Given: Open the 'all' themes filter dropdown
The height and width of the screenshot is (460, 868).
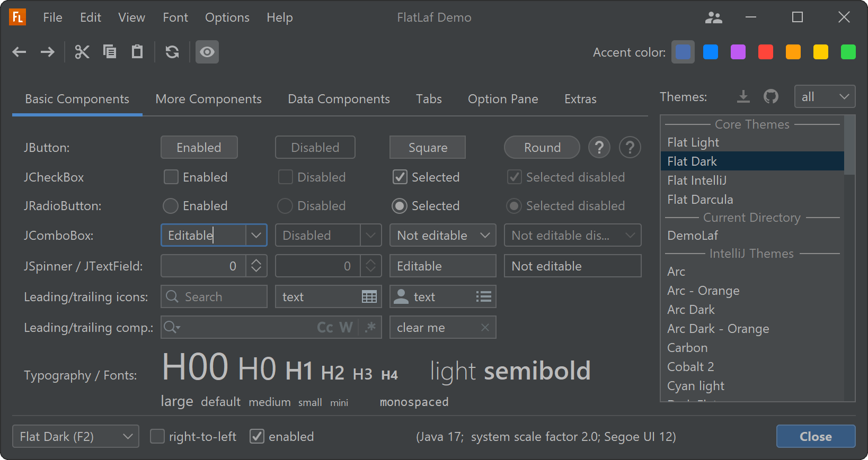Looking at the screenshot, I should coord(825,96).
